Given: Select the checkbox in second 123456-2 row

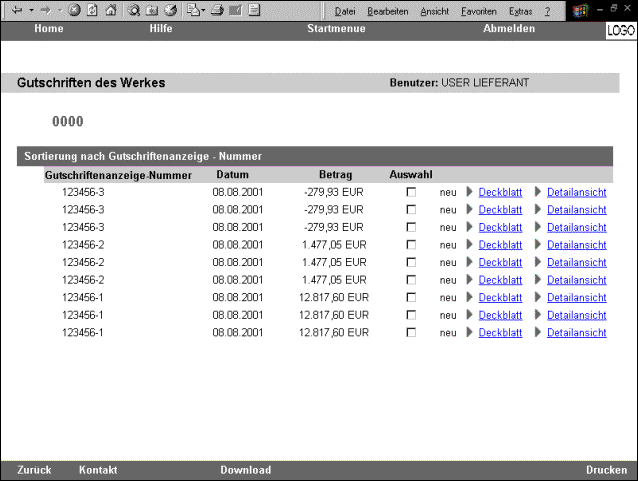Looking at the screenshot, I should pyautogui.click(x=411, y=262).
